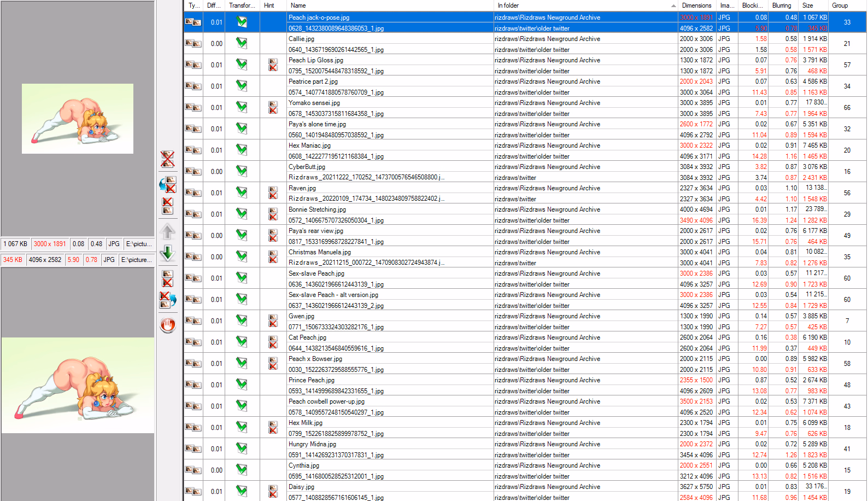Image resolution: width=868 pixels, height=501 pixels.
Task: Click the red hand mark-as-mistake icon
Action: [x=167, y=325]
